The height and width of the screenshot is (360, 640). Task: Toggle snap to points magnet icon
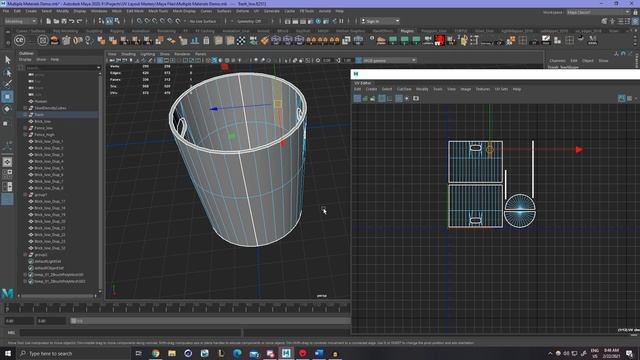155,21
